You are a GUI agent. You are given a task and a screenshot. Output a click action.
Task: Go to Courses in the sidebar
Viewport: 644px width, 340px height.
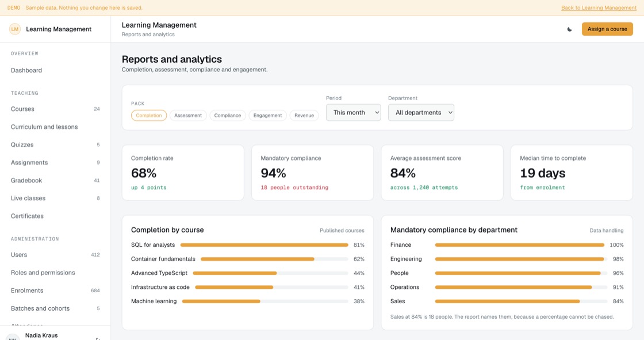55,109
